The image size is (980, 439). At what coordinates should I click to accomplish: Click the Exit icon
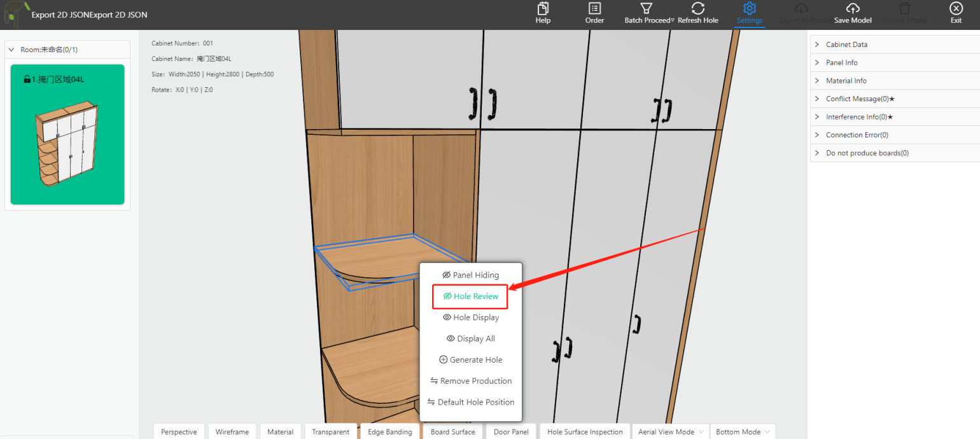click(956, 8)
